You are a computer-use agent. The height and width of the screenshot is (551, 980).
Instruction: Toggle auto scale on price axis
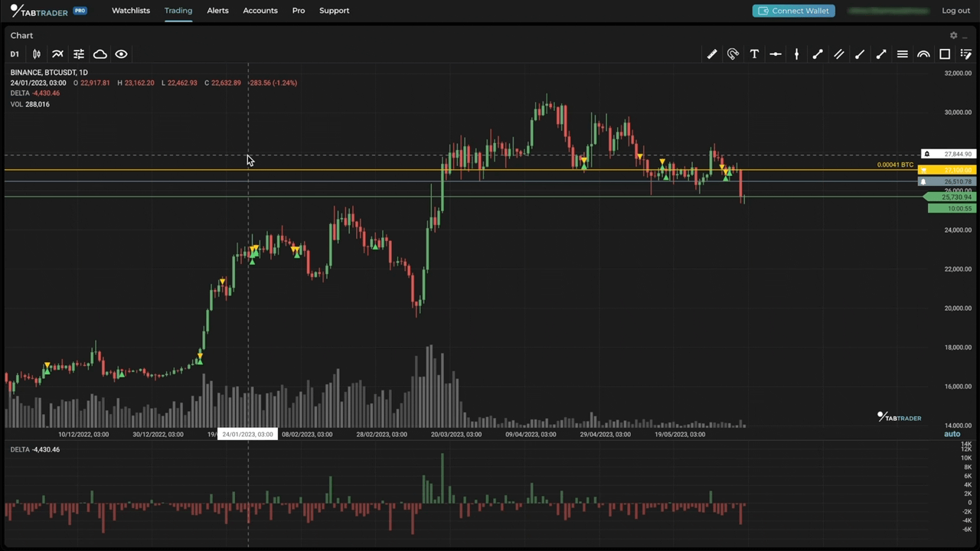click(952, 434)
